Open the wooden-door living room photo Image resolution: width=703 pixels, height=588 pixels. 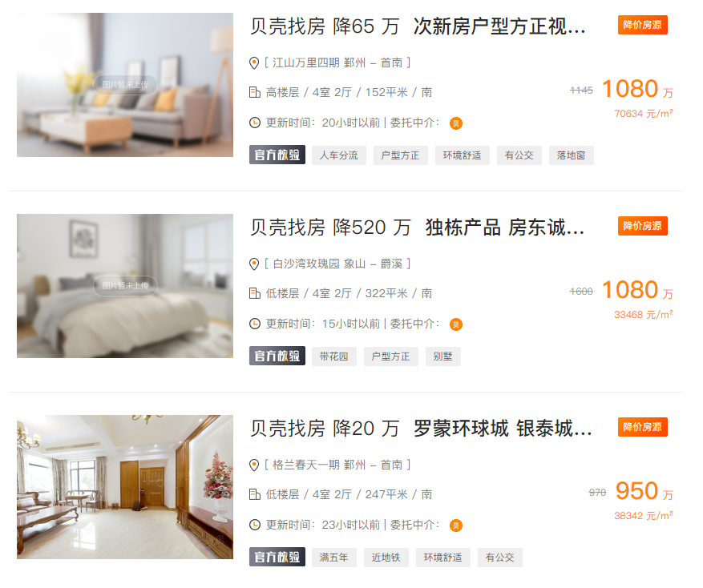point(125,487)
